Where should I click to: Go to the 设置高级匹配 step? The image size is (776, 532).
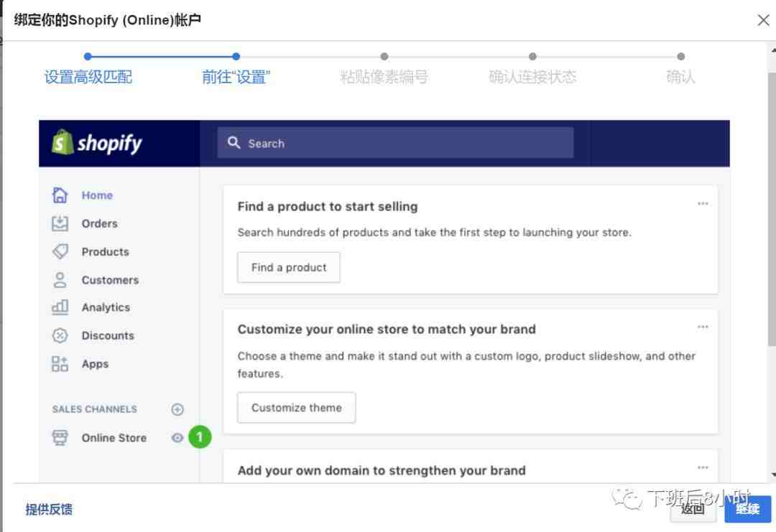[88, 77]
